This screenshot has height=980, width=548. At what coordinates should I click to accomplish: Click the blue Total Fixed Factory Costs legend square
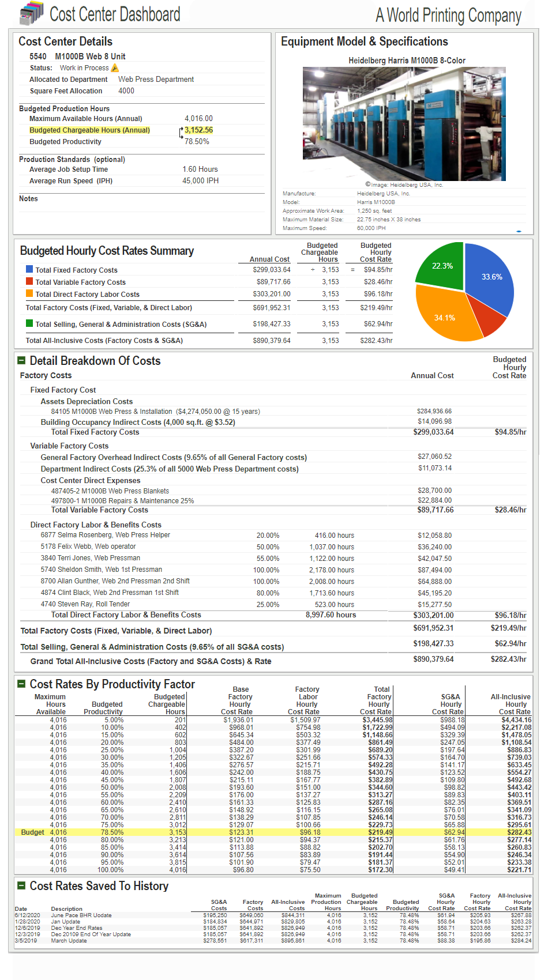point(29,269)
